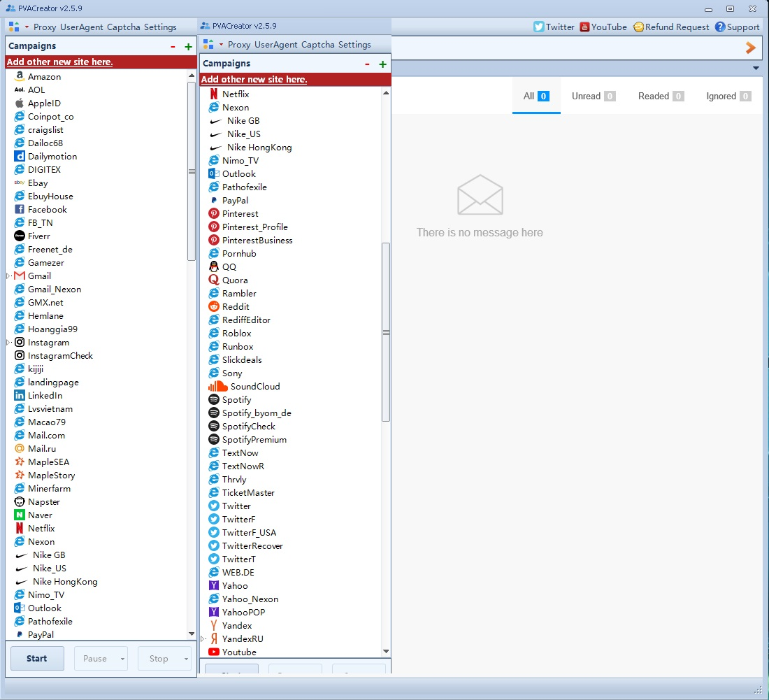Screen dimensions: 769x700
Task: Click the orange chevron arrow at top right
Action: [750, 48]
